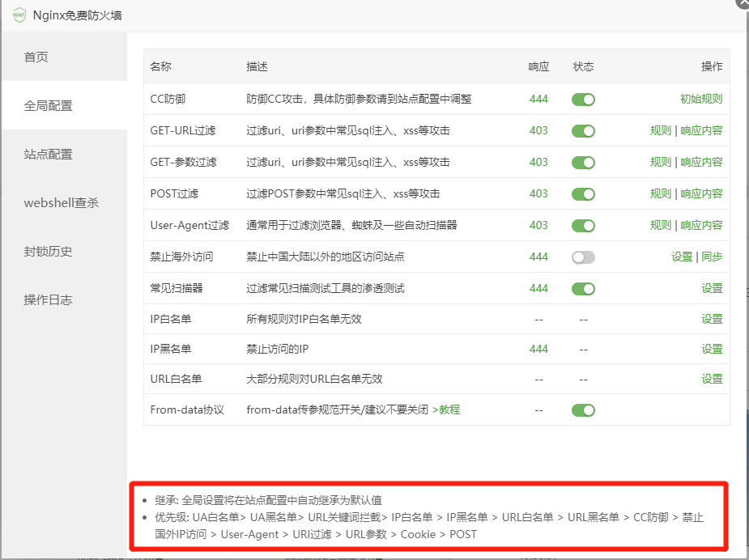Toggle GET-URL过滤 switch off
Viewport: 749px width, 560px height.
point(583,131)
